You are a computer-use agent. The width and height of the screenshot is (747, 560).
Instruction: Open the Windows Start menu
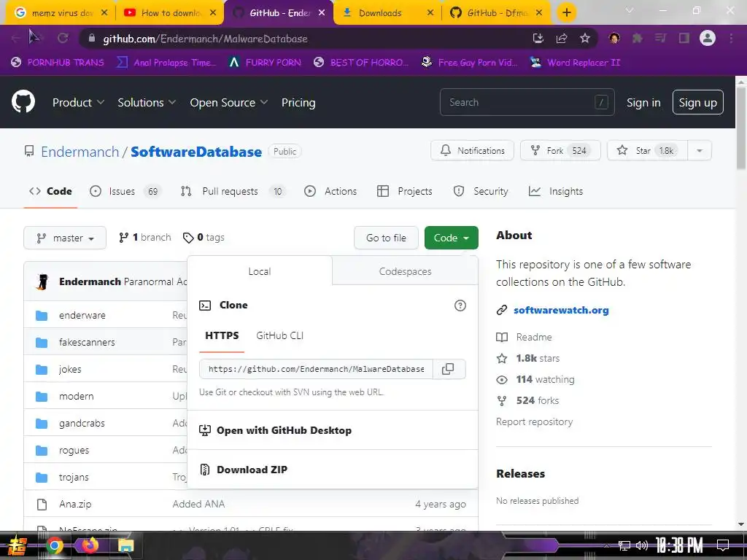18,545
